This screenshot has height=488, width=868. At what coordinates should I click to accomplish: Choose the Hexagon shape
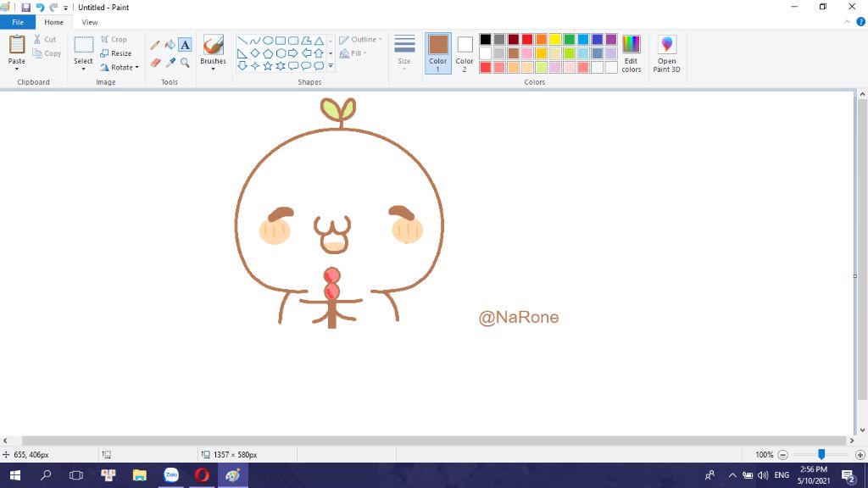(281, 53)
